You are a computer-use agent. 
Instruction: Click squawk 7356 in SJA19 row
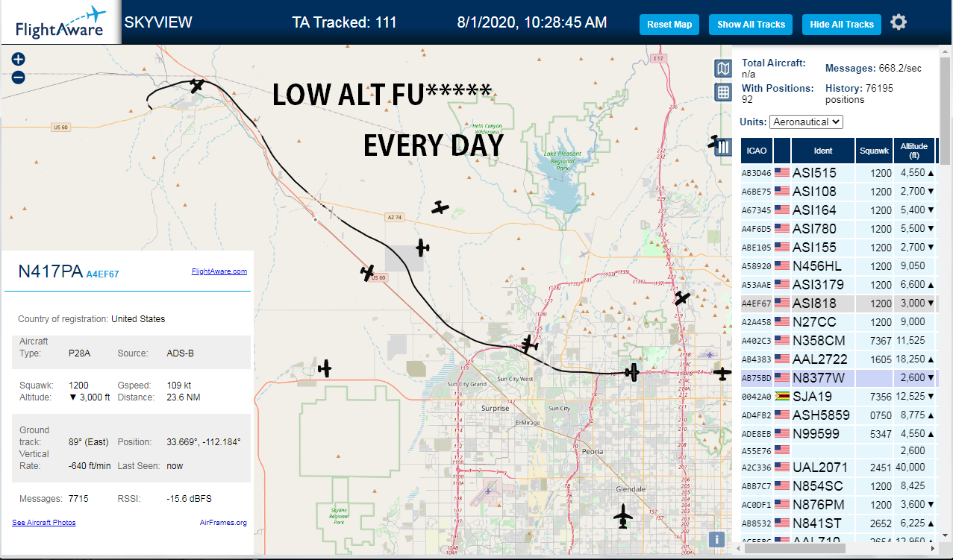[881, 397]
